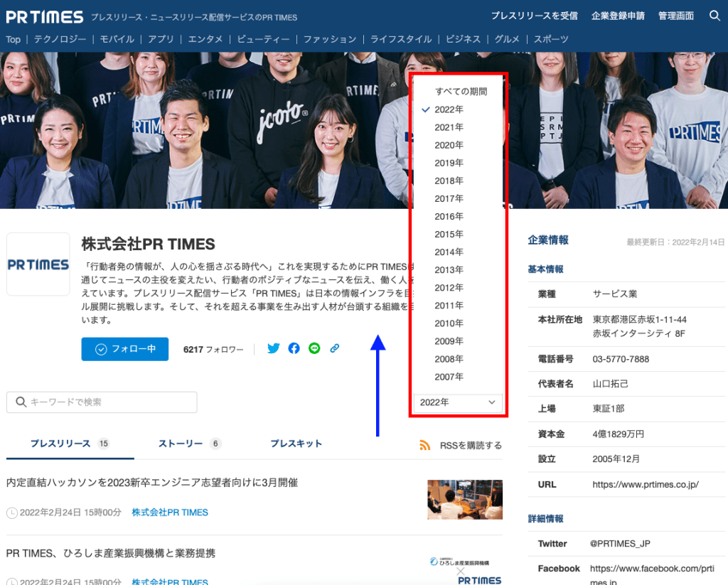Click the 山口拓己 representative name

[610, 384]
